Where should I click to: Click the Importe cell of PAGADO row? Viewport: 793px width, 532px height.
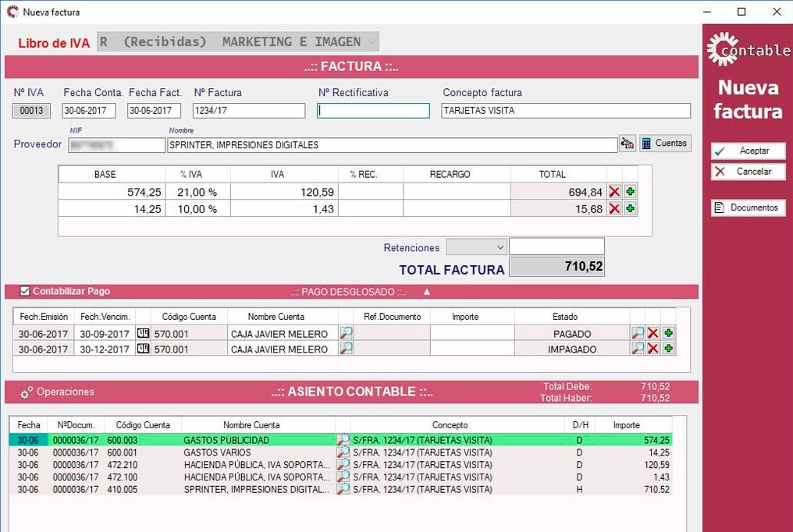(472, 333)
